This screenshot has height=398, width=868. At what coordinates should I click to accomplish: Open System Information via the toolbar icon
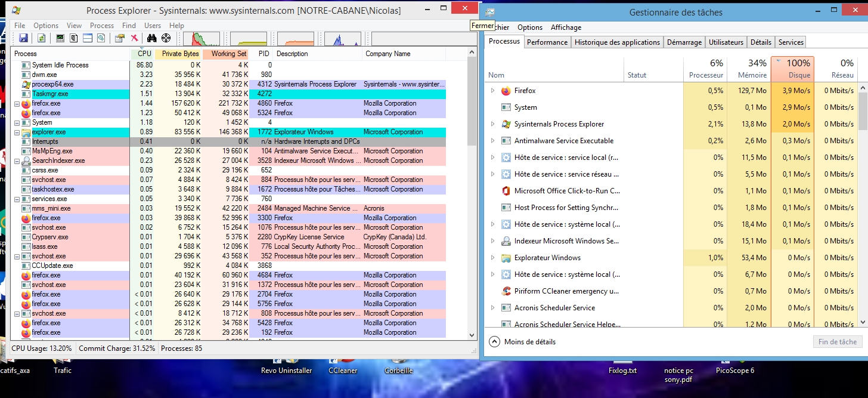(x=60, y=38)
